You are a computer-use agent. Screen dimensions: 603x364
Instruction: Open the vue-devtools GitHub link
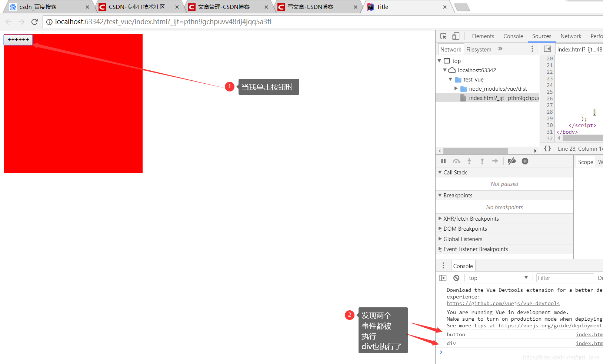(x=503, y=303)
